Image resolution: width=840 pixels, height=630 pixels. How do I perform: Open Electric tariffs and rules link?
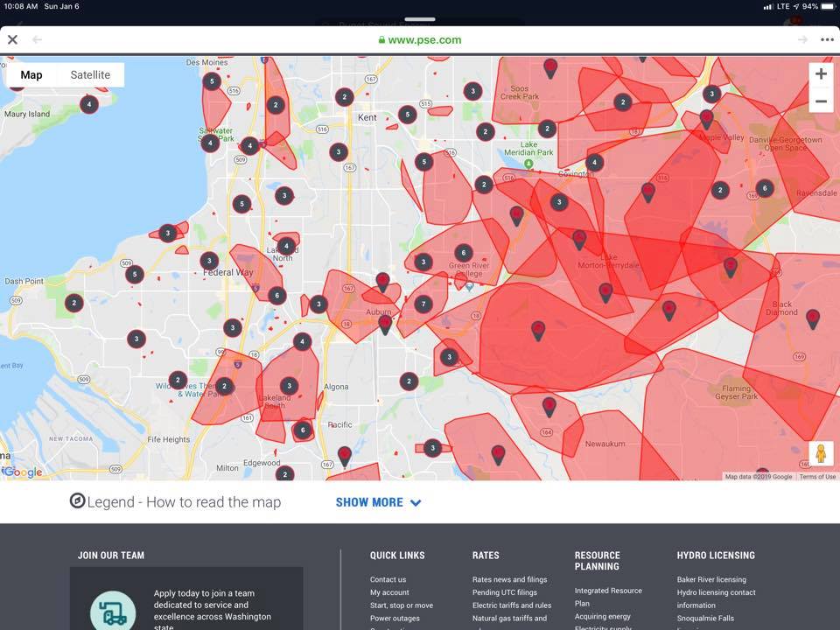pyautogui.click(x=512, y=605)
